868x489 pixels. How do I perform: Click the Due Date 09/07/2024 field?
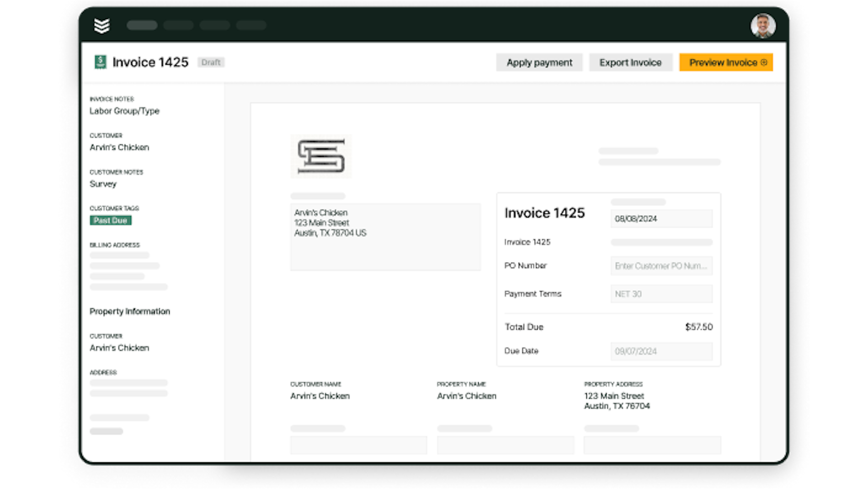point(660,351)
